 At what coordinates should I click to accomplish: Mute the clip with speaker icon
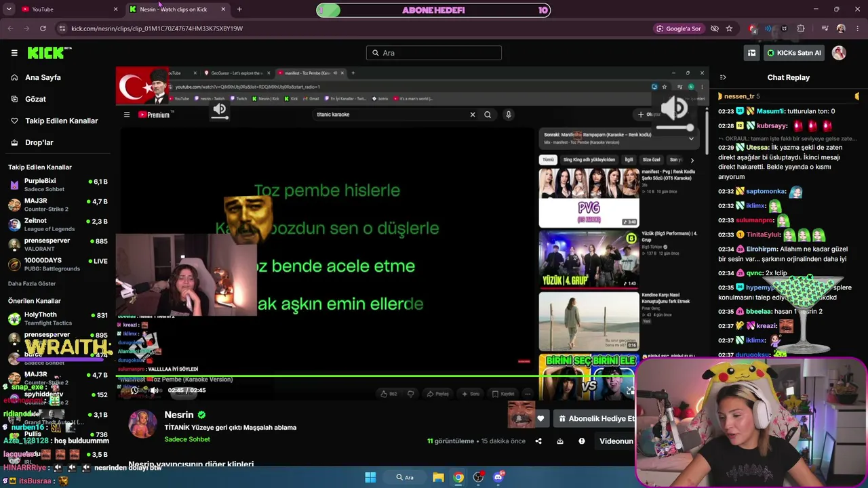click(x=155, y=390)
